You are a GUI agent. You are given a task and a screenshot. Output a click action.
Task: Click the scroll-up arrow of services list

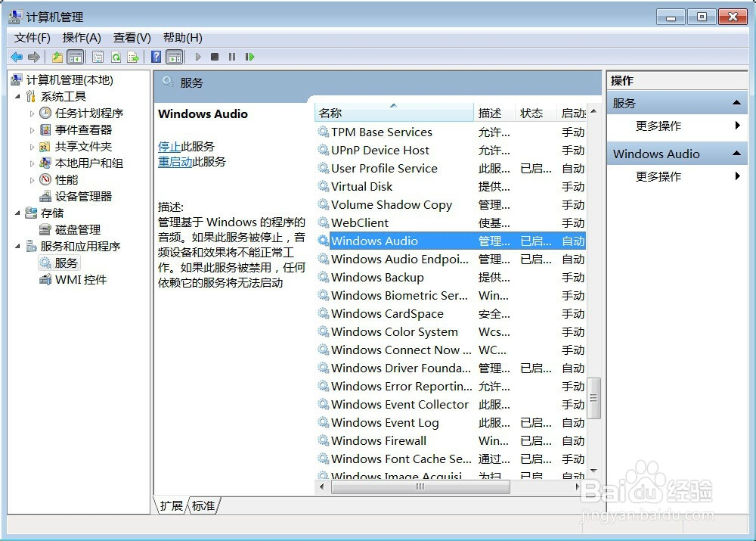coord(593,111)
